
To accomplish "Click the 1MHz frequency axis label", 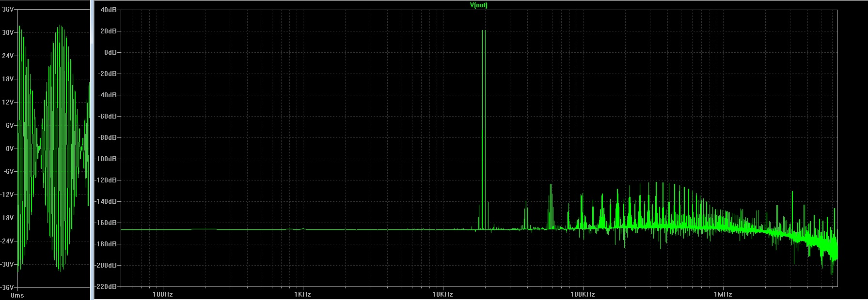I will coord(723,294).
